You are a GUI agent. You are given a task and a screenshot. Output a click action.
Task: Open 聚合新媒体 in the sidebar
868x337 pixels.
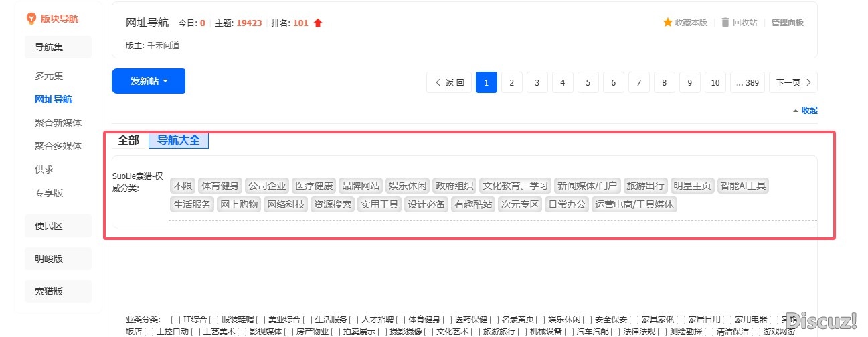(x=58, y=123)
